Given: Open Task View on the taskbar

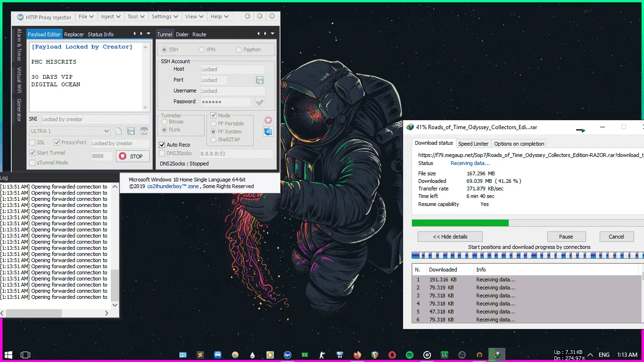Looking at the screenshot, I should coord(25,354).
